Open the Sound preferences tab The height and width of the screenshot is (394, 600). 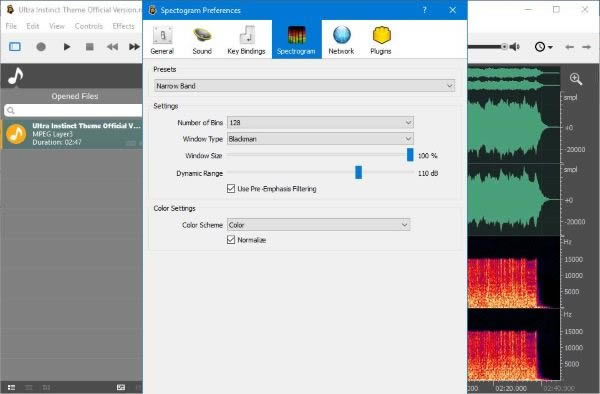coord(202,40)
